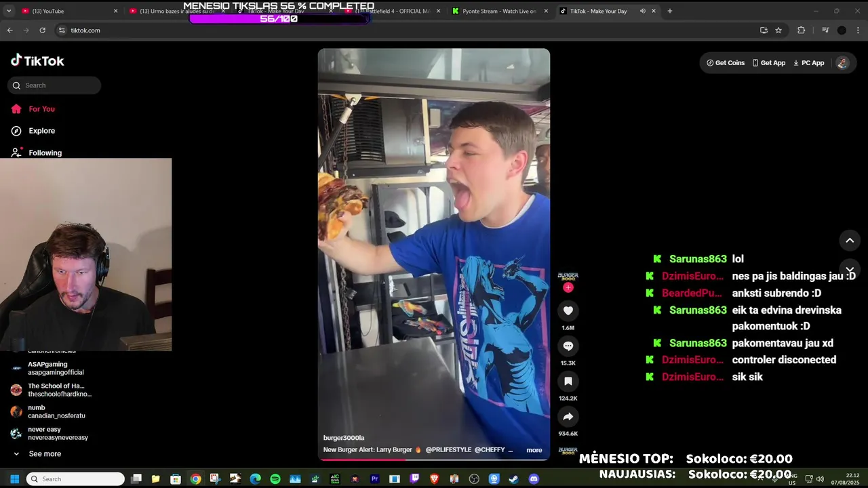The height and width of the screenshot is (488, 868).
Task: Open the Windows Start menu
Action: tap(14, 479)
